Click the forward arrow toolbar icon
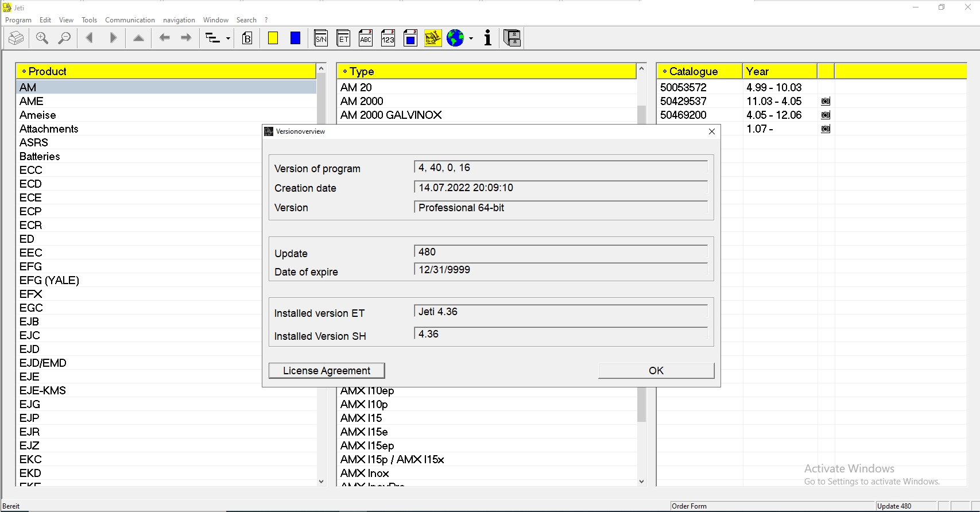This screenshot has height=512, width=980. 186,38
